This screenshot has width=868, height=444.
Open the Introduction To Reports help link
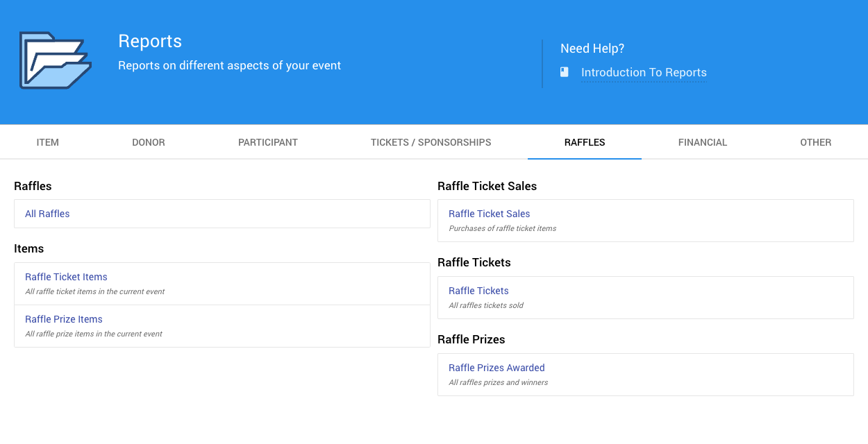pos(643,72)
